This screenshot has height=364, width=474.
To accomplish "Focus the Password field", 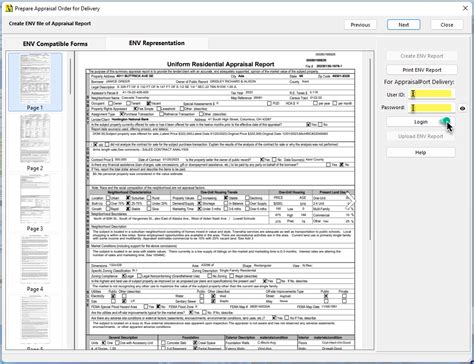I will click(x=431, y=108).
